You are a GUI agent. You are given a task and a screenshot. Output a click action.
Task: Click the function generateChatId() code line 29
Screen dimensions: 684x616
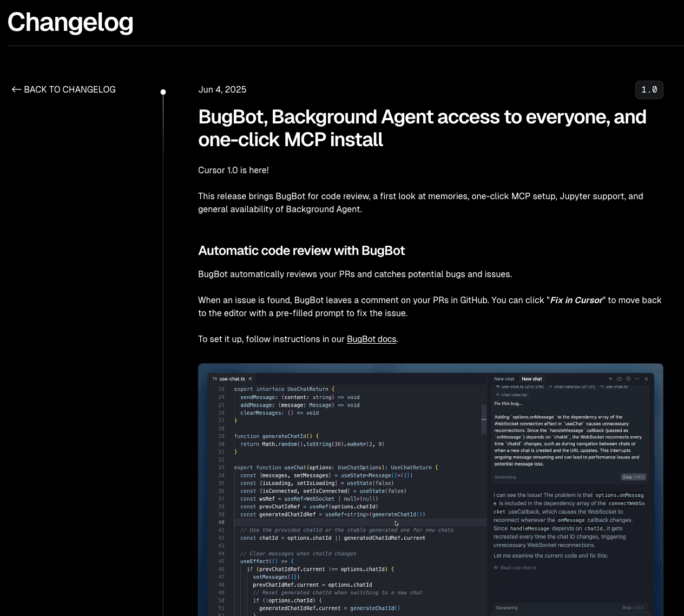276,436
